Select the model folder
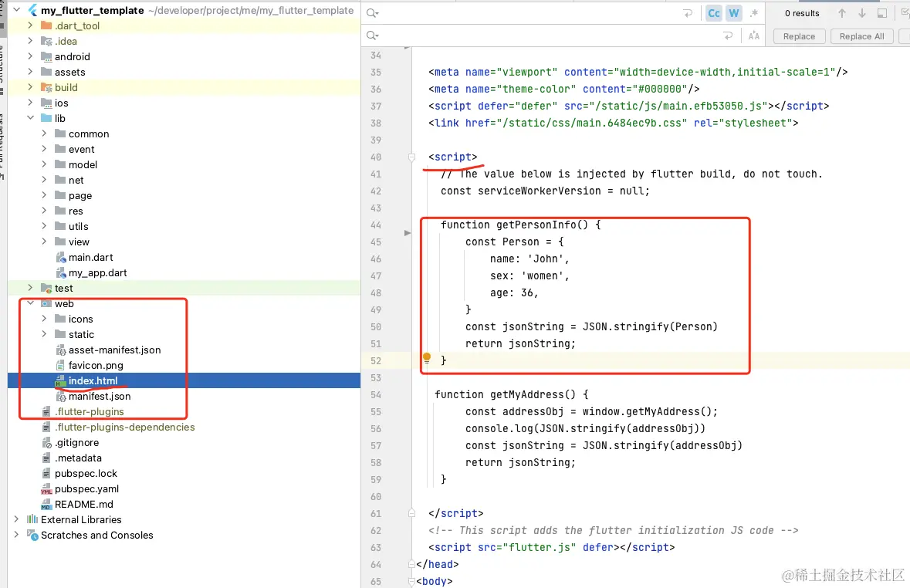 coord(83,164)
